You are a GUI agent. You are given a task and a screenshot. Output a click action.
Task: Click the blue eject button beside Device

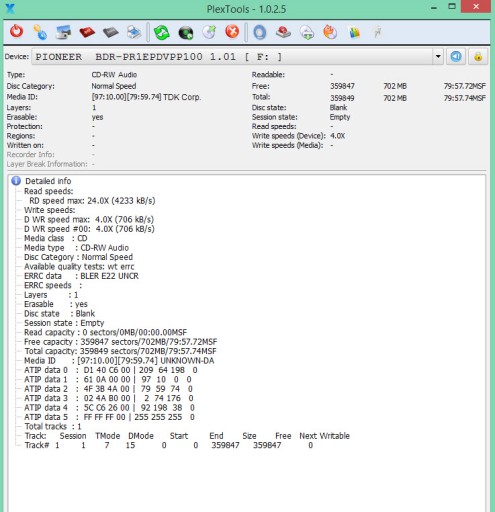coord(456,56)
